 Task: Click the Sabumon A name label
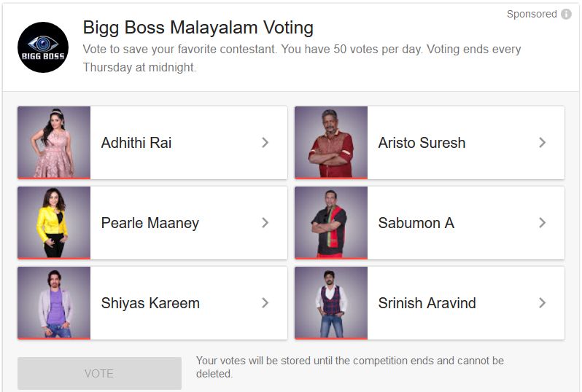tap(416, 223)
